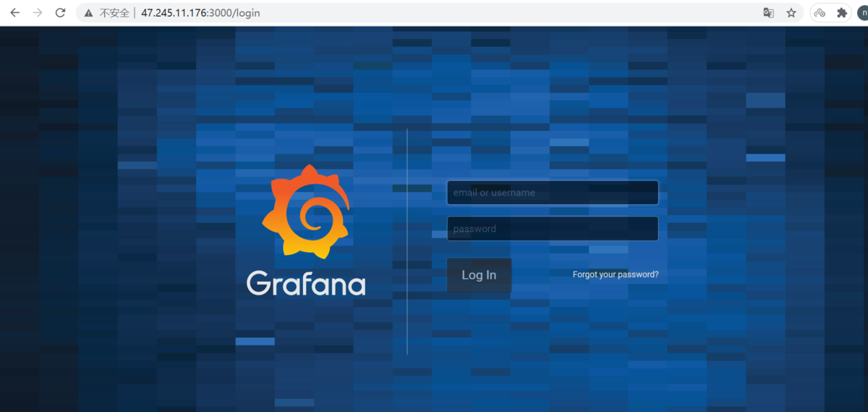Screen dimensions: 868x412
Task: Select the address bar URL text
Action: pyautogui.click(x=200, y=13)
